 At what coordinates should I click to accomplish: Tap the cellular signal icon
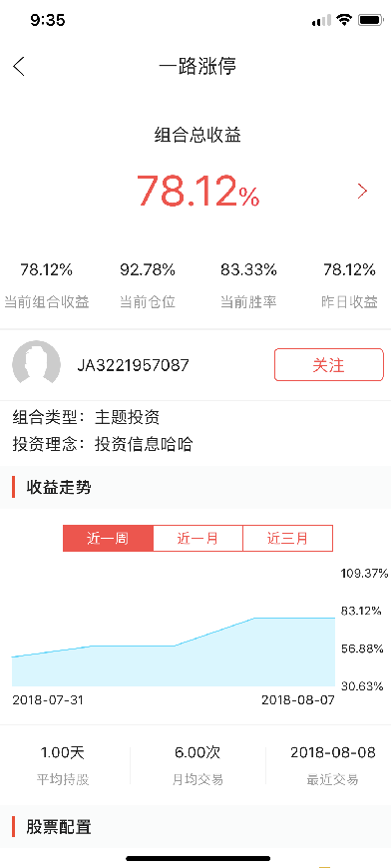point(321,21)
